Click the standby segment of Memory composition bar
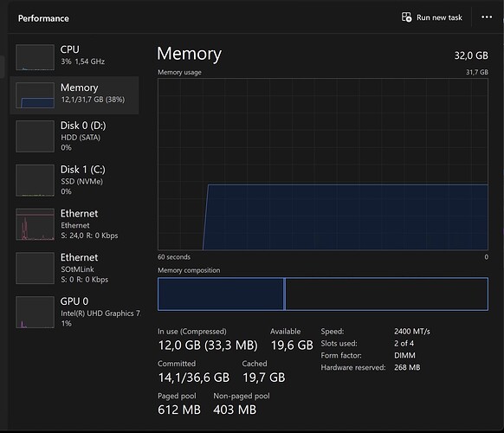Image resolution: width=504 pixels, height=433 pixels. [x=387, y=294]
